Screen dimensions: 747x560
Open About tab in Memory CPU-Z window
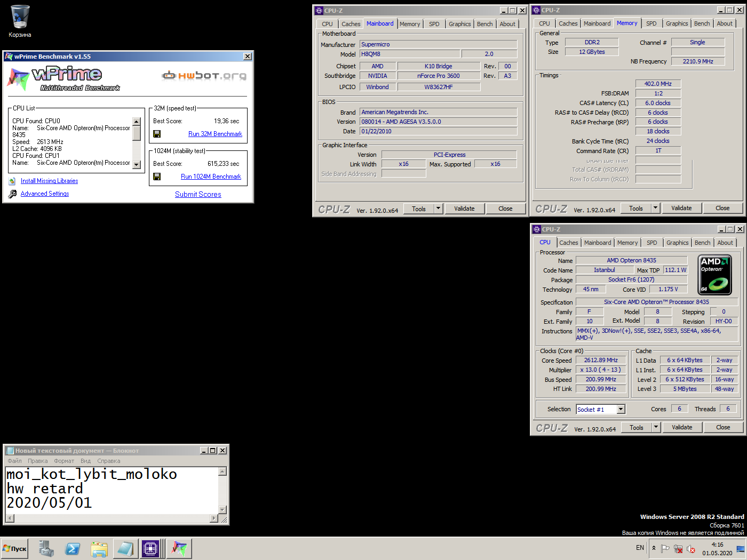[x=725, y=23]
